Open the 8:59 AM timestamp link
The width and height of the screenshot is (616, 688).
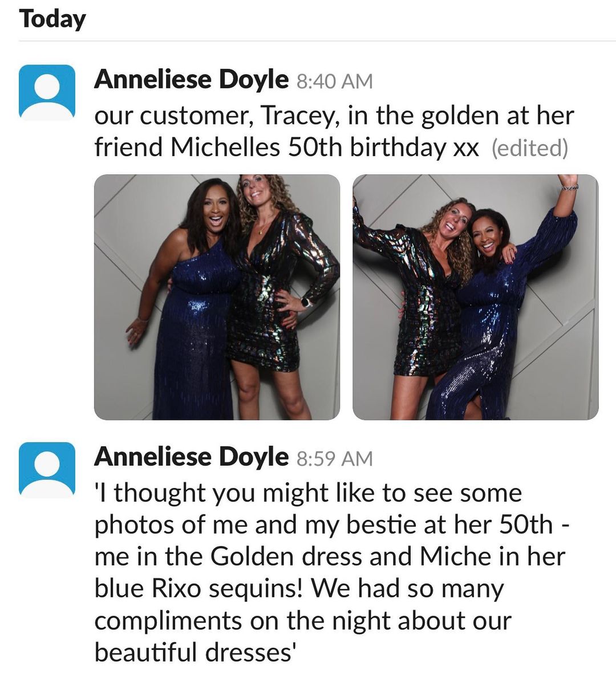point(335,459)
